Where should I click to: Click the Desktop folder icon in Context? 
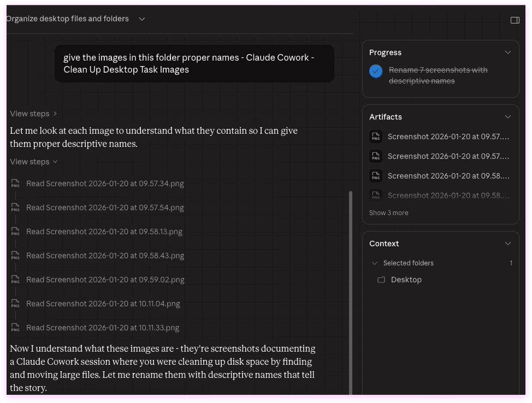(381, 280)
